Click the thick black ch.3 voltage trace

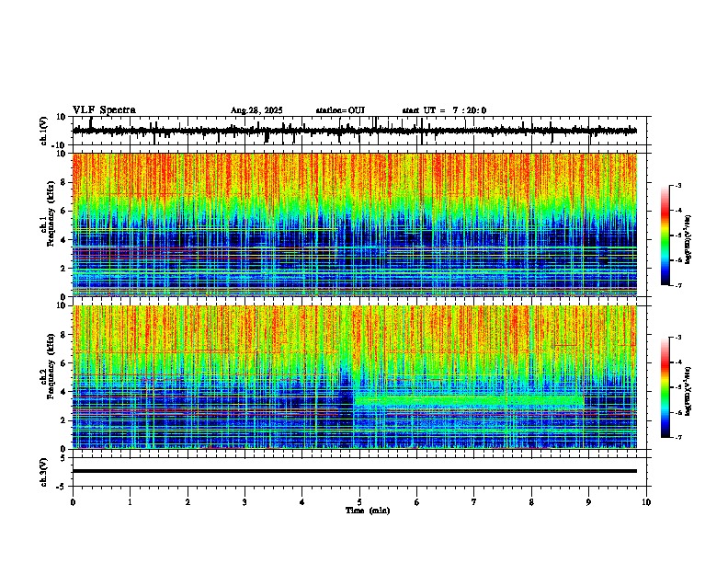(355, 471)
